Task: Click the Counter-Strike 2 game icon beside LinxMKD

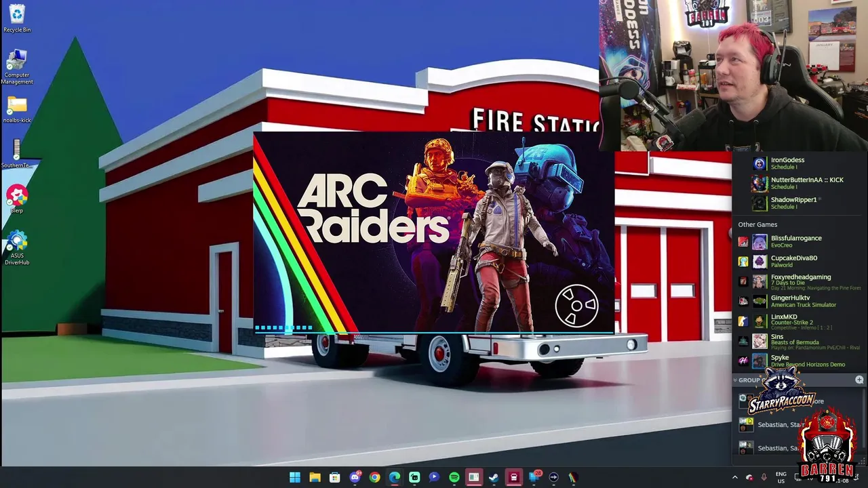Action: point(743,321)
